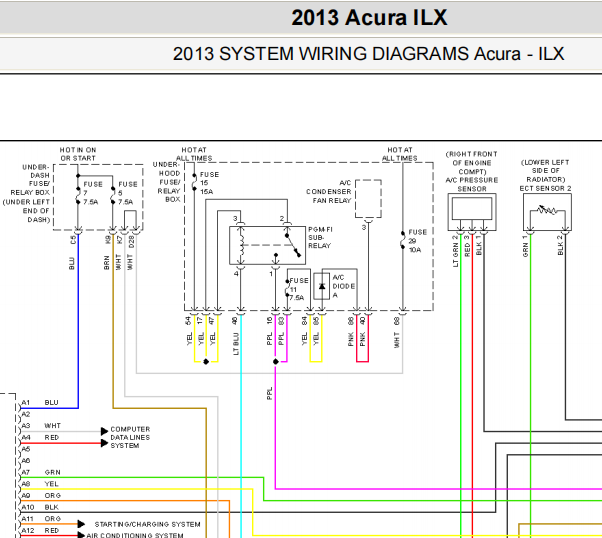Select the 'A10 BLK' pin row
Image resolution: width=602 pixels, height=538 pixels.
40,507
